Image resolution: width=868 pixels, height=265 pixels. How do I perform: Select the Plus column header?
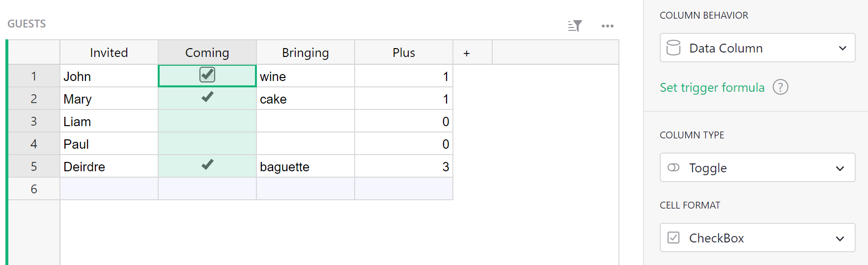coord(404,53)
